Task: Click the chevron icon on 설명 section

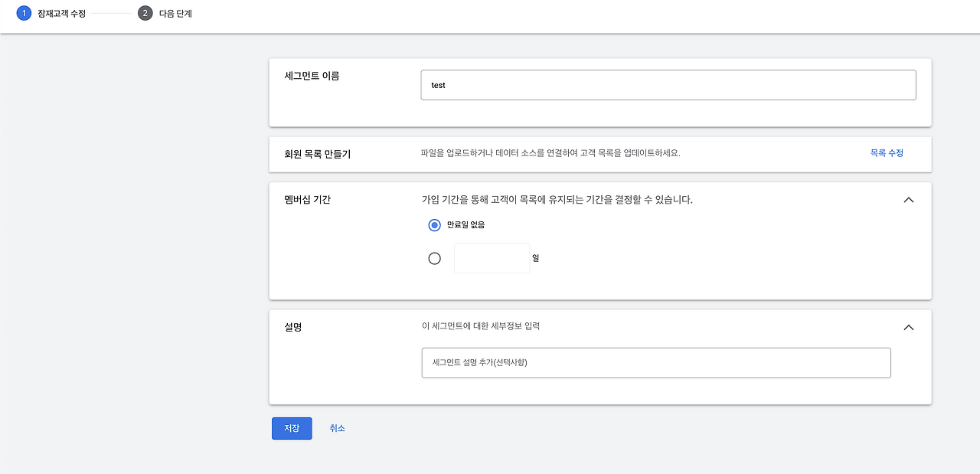Action: point(908,327)
